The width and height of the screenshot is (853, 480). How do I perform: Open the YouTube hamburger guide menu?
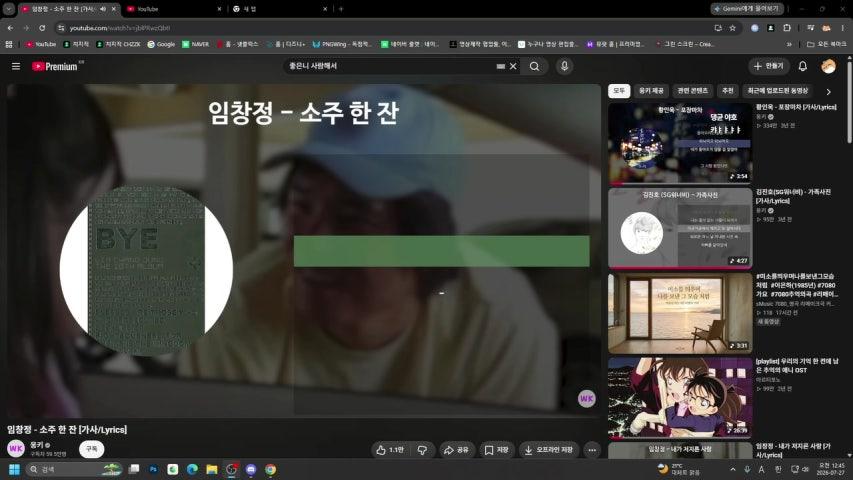(16, 66)
